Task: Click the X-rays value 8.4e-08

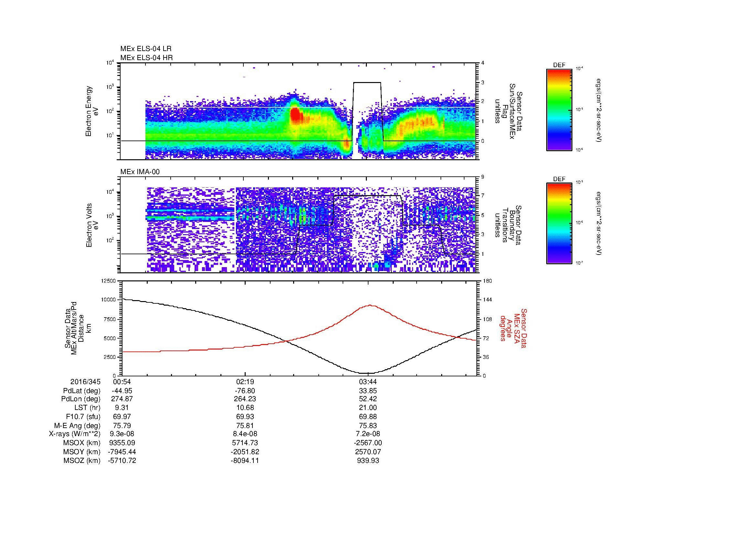Action: (x=245, y=434)
